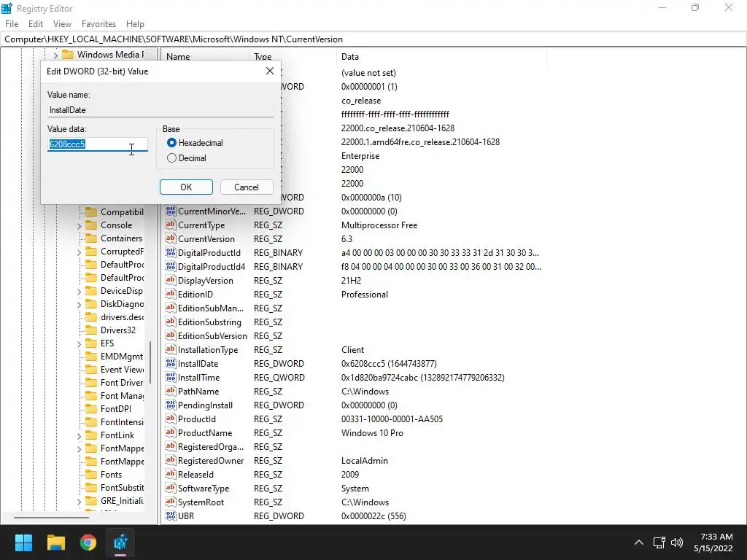The image size is (747, 560).
Task: Select the Containers folder icon
Action: 91,238
